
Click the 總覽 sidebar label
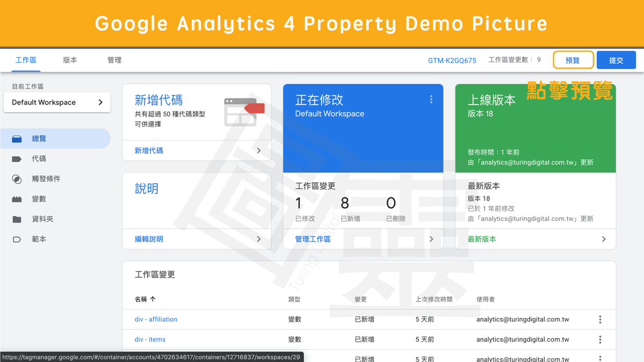39,139
